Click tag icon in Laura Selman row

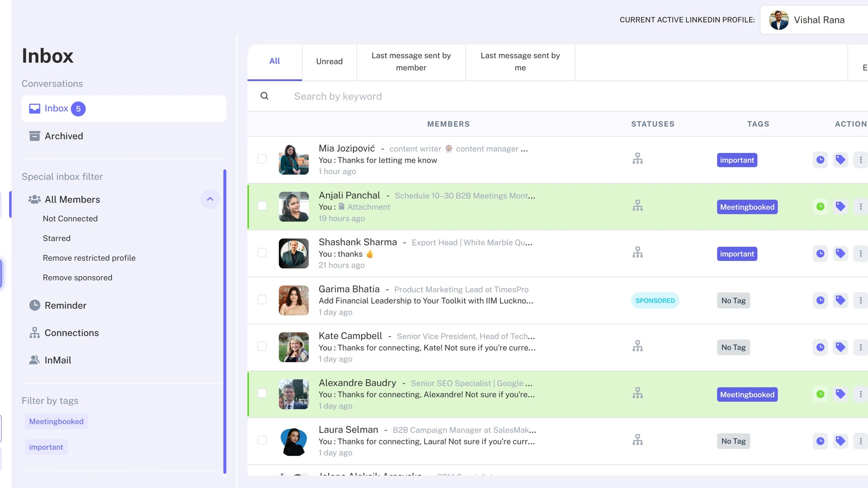coord(840,441)
